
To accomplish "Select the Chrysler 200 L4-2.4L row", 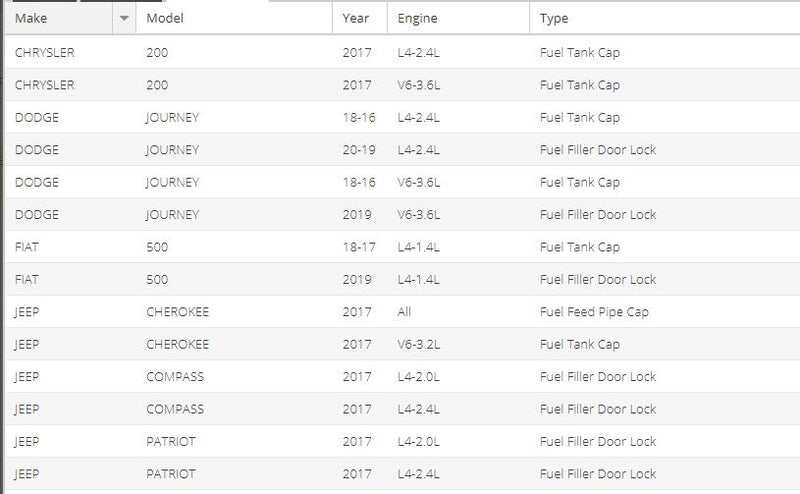I will pyautogui.click(x=403, y=52).
